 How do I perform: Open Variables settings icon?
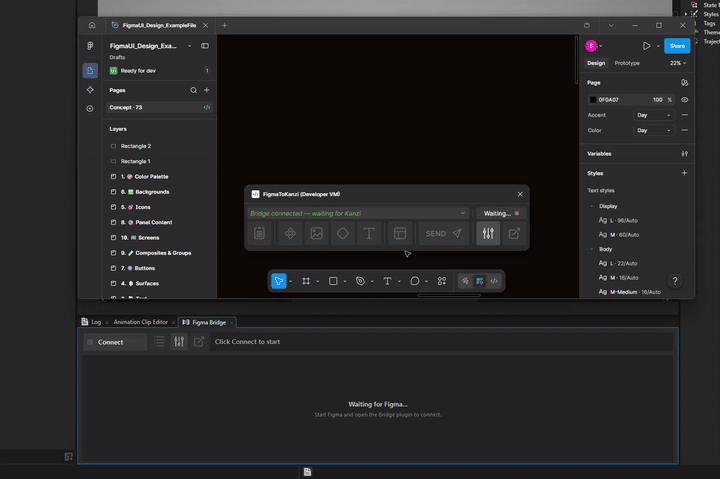pos(684,154)
